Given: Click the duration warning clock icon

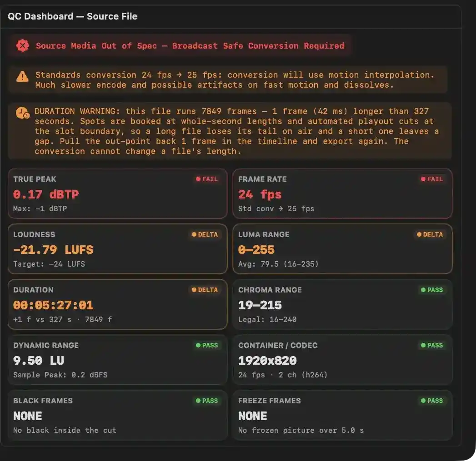Looking at the screenshot, I should coord(23,113).
